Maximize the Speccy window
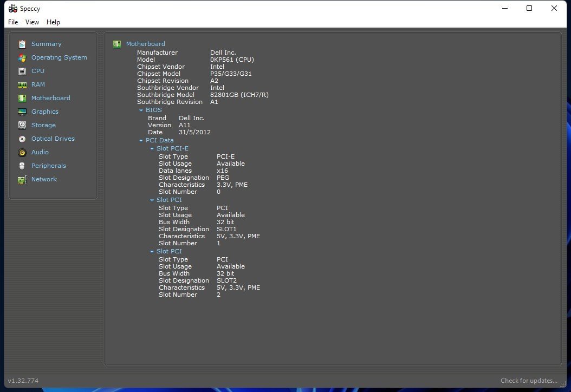Viewport: 571px width, 392px height. point(529,8)
